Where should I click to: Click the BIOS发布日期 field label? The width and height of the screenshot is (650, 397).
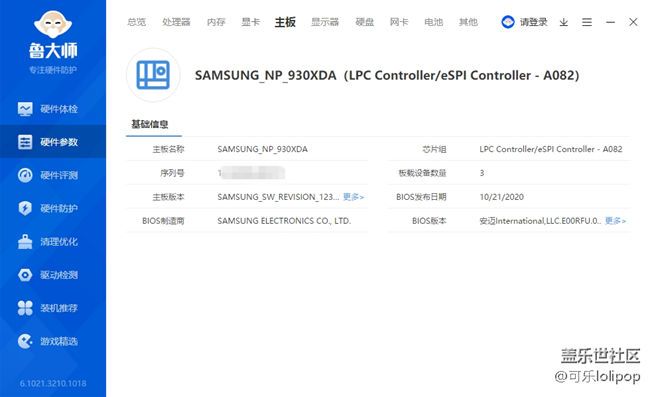421,197
